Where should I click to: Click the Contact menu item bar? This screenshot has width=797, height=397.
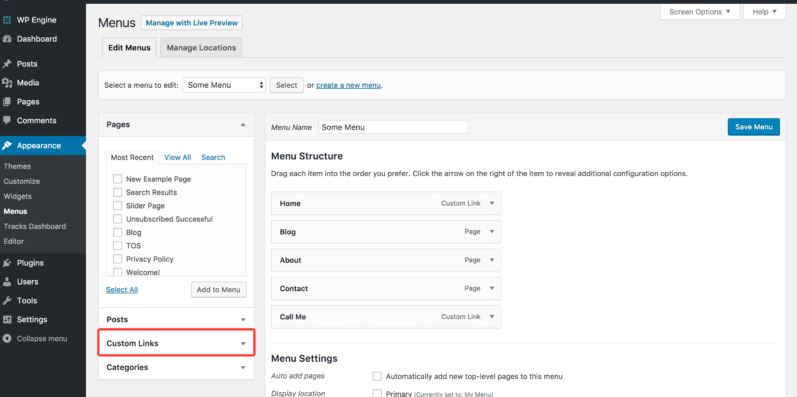click(386, 288)
